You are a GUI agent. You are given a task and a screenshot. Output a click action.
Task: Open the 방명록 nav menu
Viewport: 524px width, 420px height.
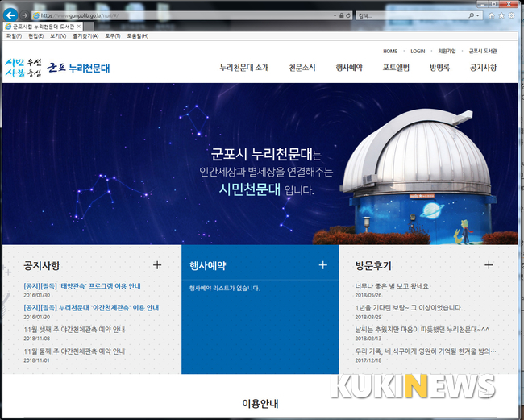[439, 68]
